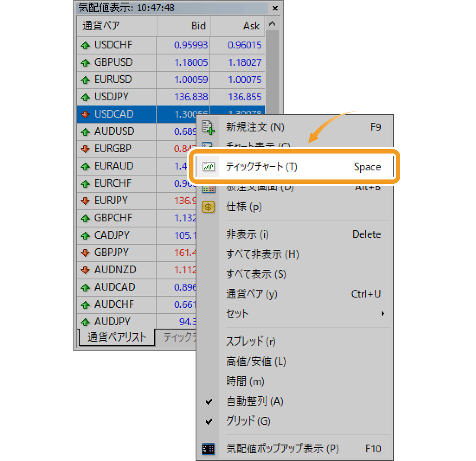Click the red down arrow beside GBPJPY
Viewport: 476px width, 461px height.
coord(86,253)
